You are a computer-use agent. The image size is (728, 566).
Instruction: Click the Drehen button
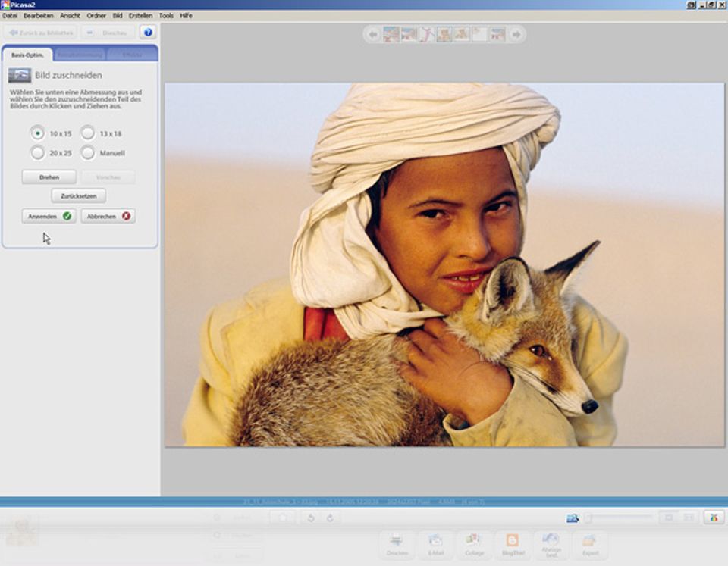coord(49,177)
